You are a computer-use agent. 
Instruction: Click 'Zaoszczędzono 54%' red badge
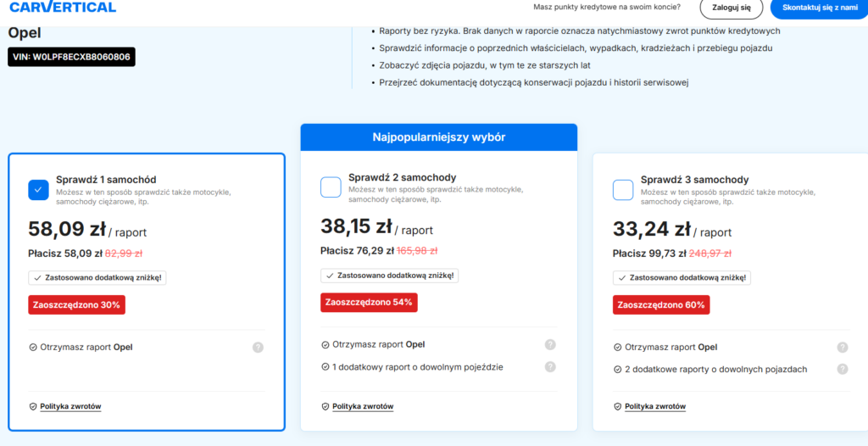[x=369, y=303]
